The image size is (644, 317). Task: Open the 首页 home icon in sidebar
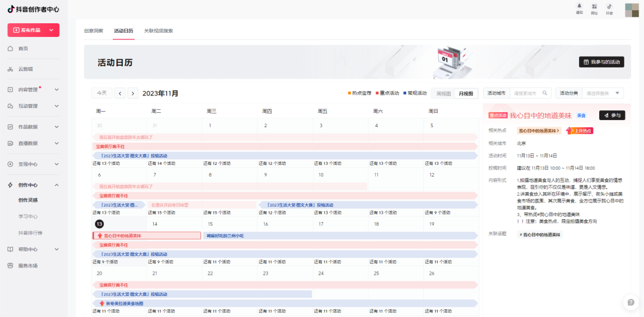click(x=11, y=48)
